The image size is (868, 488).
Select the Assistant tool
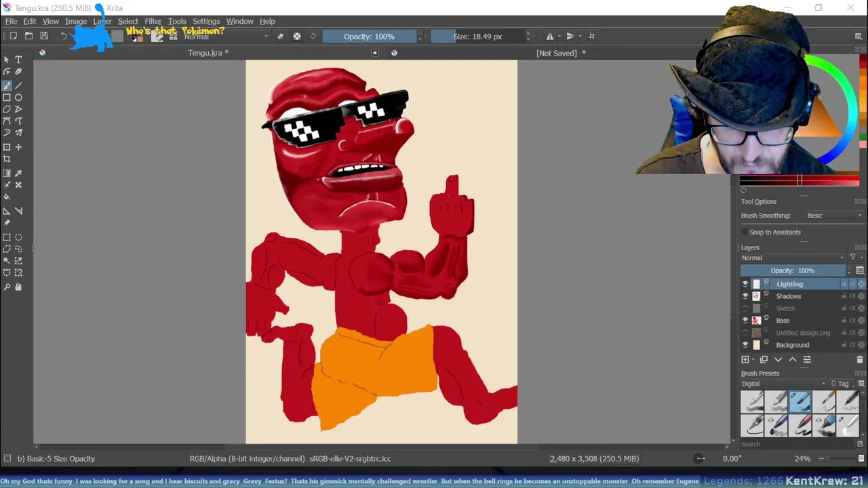click(x=7, y=211)
